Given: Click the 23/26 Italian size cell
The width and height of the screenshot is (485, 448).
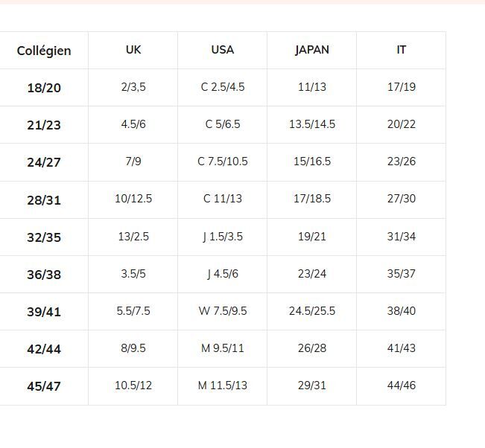Looking at the screenshot, I should point(402,161).
